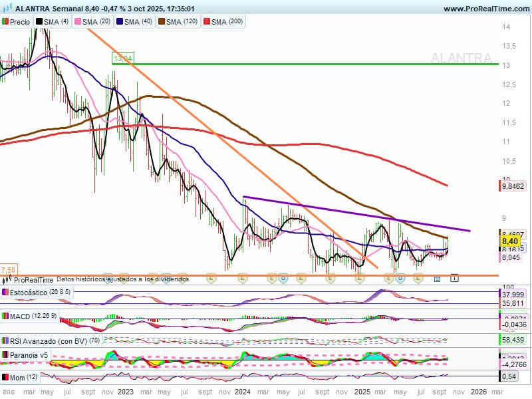Click the Mom indicator color icon
532x399 pixels.
pyautogui.click(x=5, y=377)
